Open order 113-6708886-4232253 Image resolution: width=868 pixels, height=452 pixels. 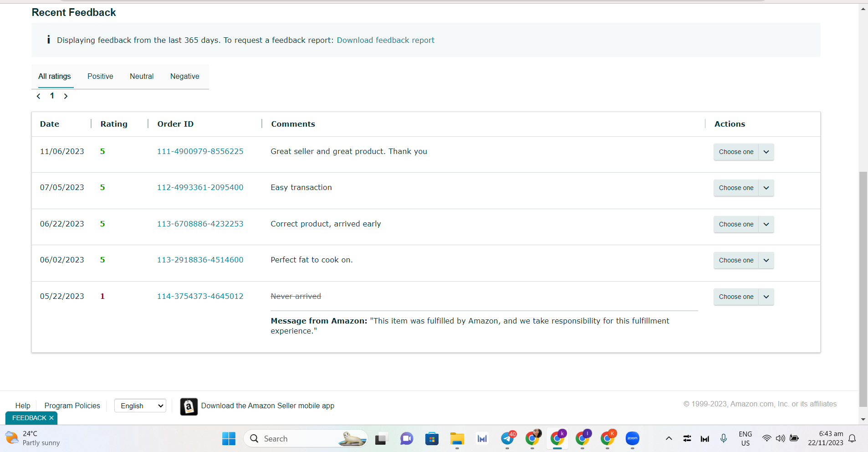200,224
